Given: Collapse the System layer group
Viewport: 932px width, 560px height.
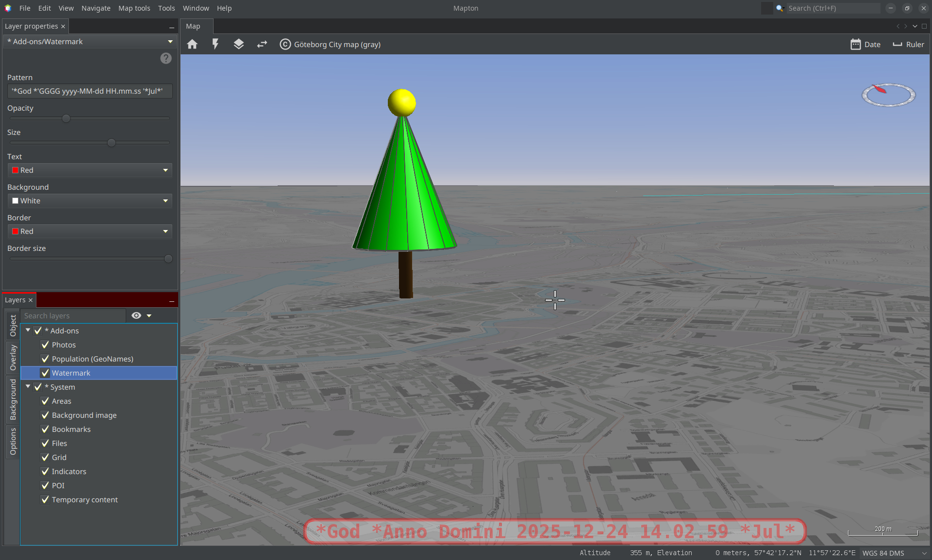Looking at the screenshot, I should coord(28,387).
